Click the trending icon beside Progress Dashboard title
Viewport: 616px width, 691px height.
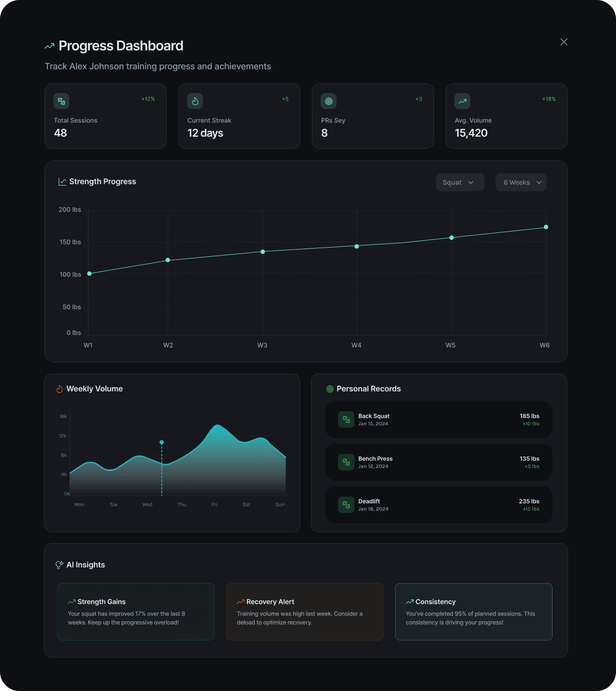pyautogui.click(x=49, y=46)
